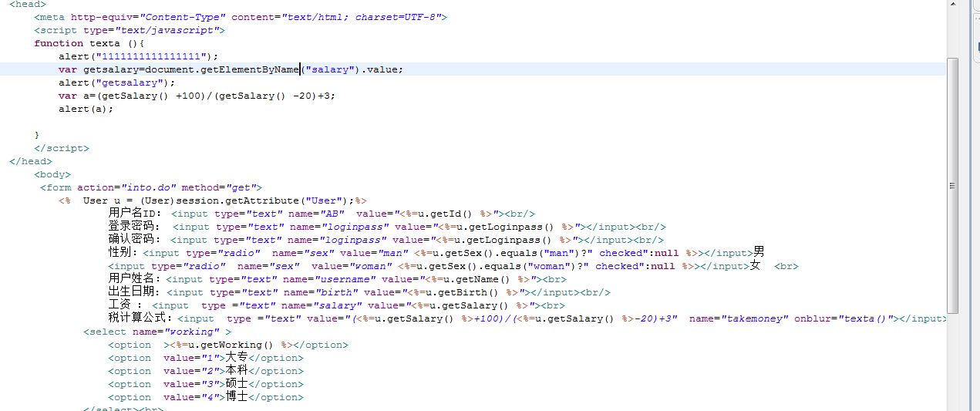Click the "into.do" form action value
This screenshot has width=980, height=411.
(148, 187)
